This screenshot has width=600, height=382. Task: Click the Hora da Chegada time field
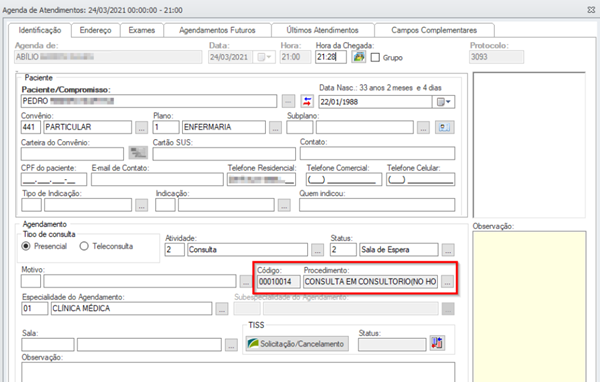(x=331, y=57)
